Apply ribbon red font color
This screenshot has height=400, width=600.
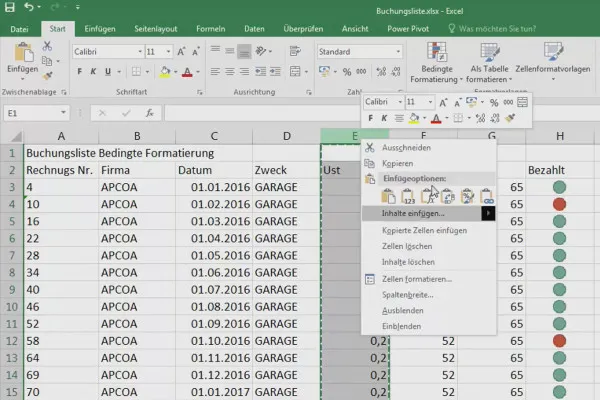point(187,72)
